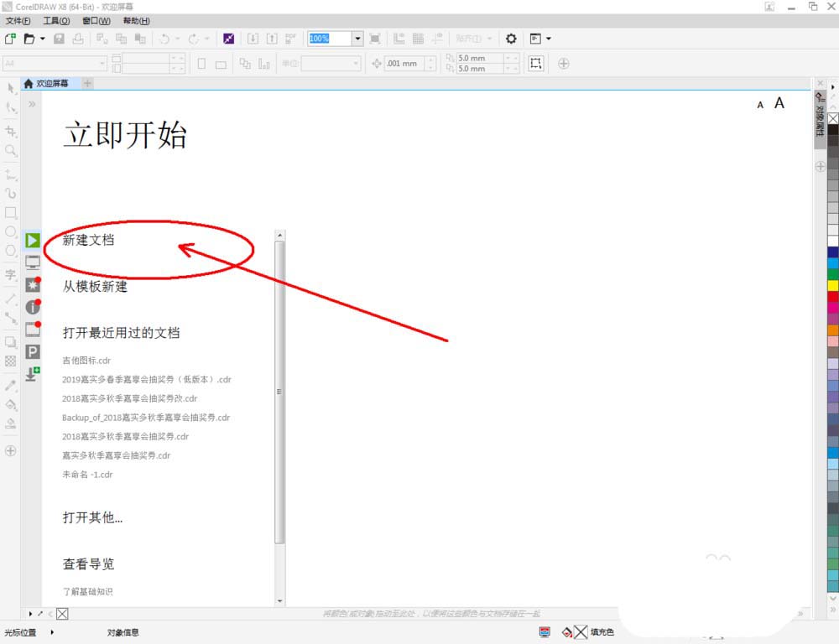Pick the yellow color swatch in palette
Viewport: 839px width, 644px height.
pos(833,285)
